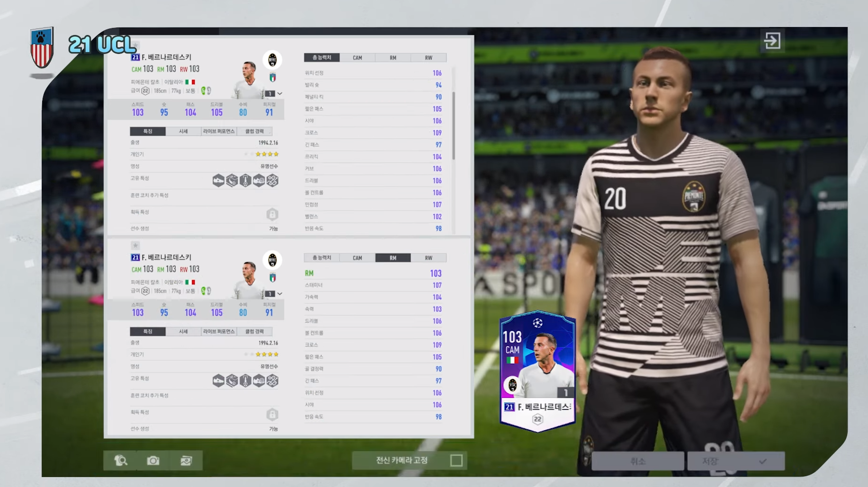Open enhancement level dropdown in first player panel
Screen dimensions: 868x487
pyautogui.click(x=274, y=94)
